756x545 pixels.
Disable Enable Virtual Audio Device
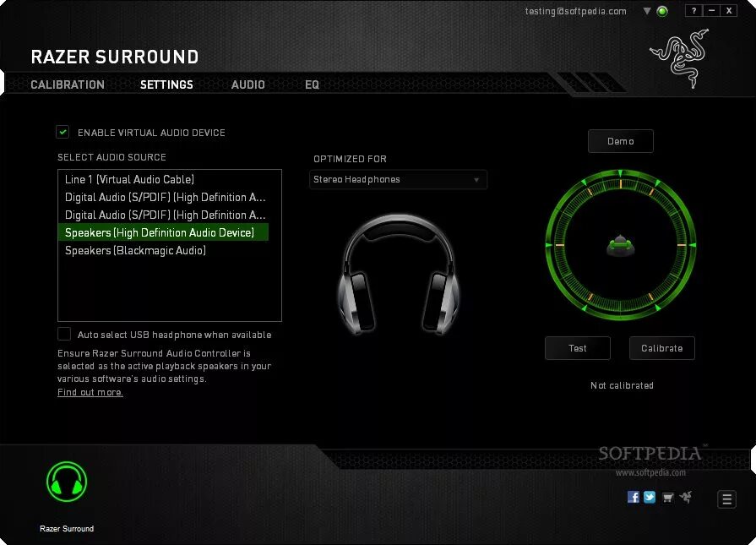pos(63,132)
